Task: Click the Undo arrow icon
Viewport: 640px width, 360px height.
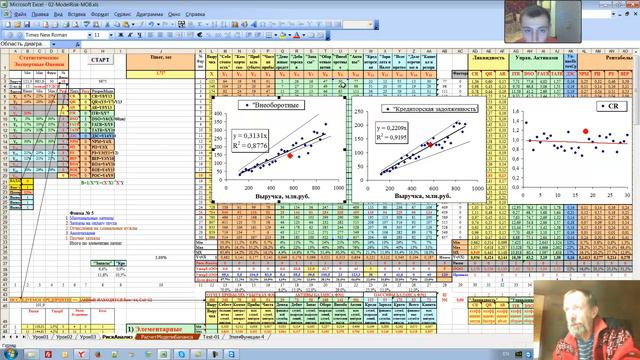Action: click(151, 25)
